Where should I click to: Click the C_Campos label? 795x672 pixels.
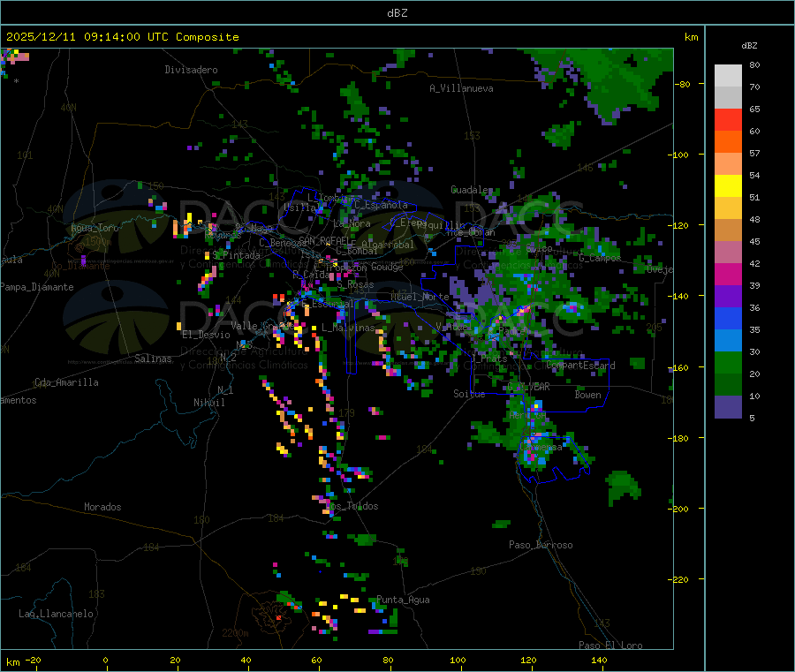(600, 258)
